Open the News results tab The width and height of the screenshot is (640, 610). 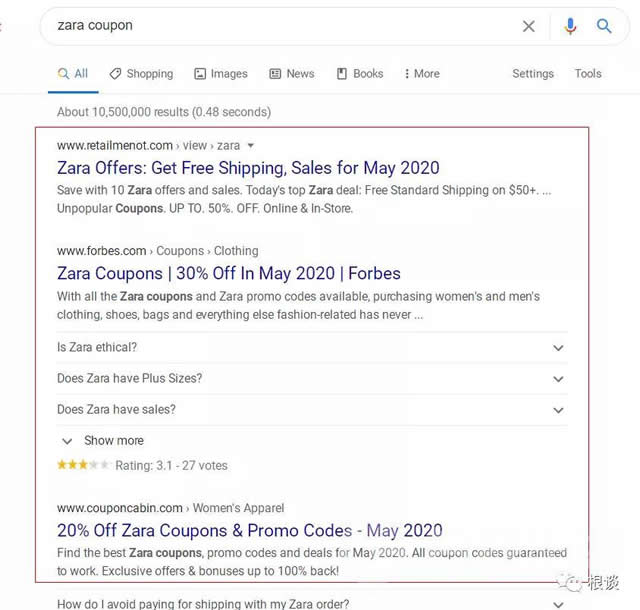[292, 74]
